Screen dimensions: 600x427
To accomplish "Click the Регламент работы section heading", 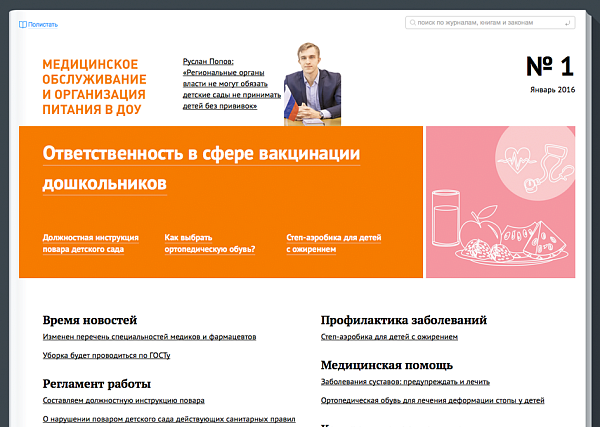I will coord(96,383).
